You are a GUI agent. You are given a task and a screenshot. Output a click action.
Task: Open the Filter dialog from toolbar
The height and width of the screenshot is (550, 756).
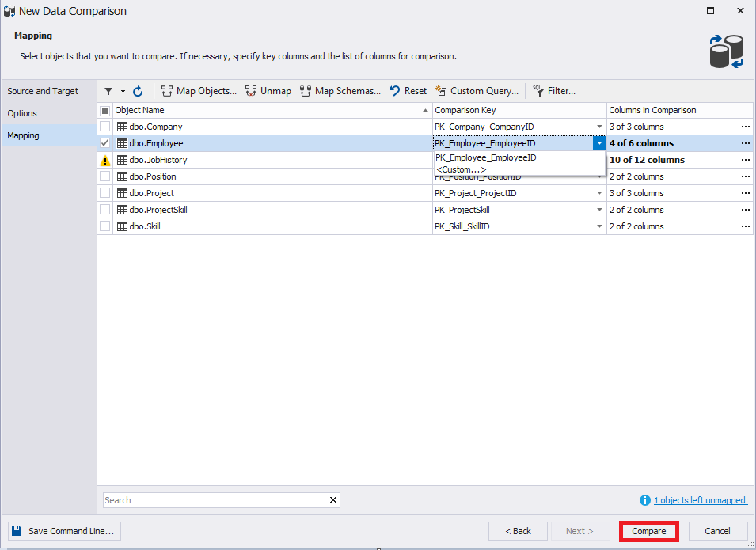554,91
